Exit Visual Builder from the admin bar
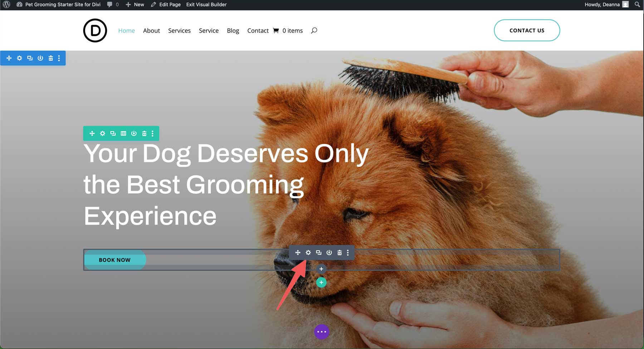 click(206, 5)
